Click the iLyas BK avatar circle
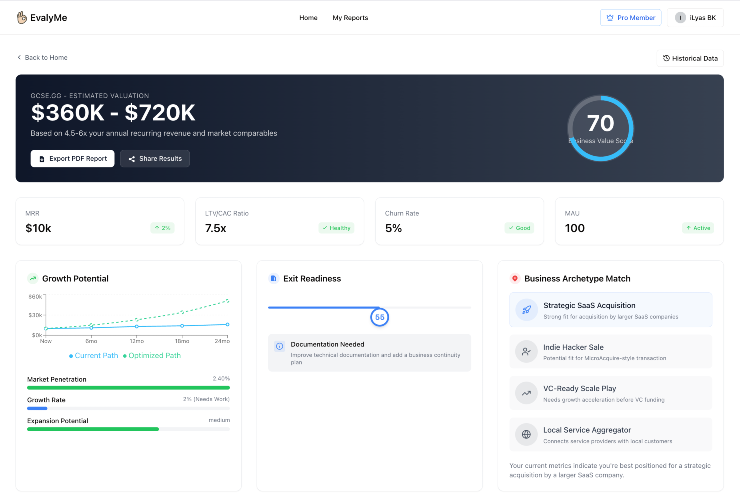The width and height of the screenshot is (740, 500). click(x=680, y=17)
